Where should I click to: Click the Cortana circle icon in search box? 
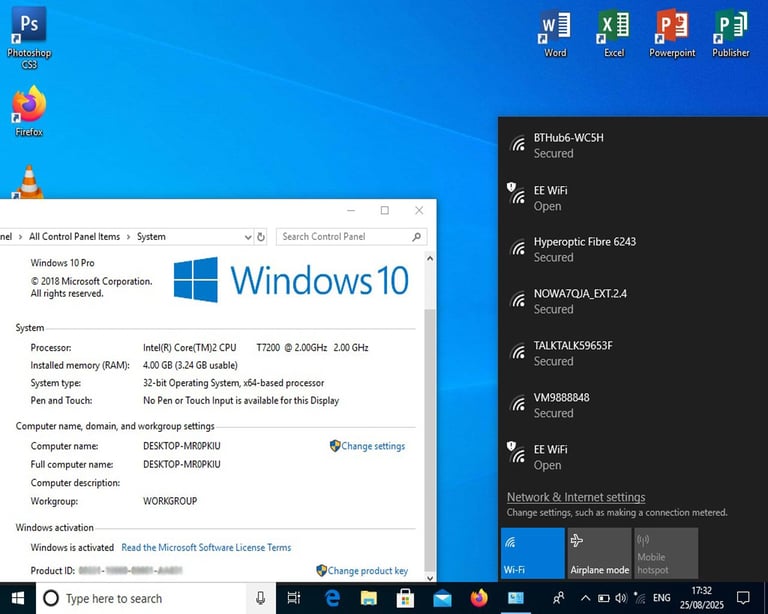point(51,598)
